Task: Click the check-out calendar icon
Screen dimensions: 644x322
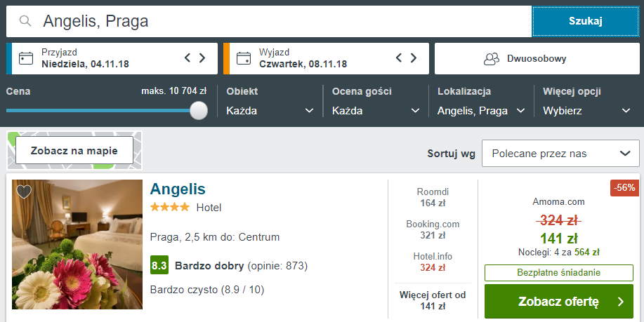Action: [x=244, y=58]
